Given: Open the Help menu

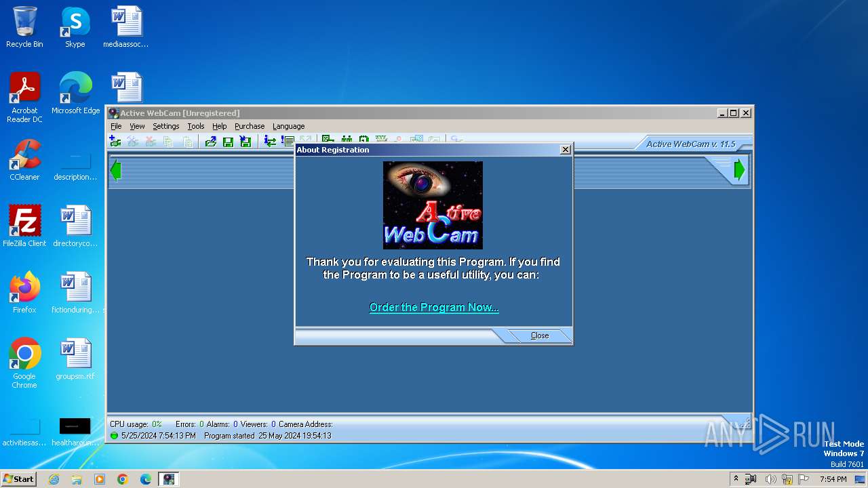Looking at the screenshot, I should 219,126.
